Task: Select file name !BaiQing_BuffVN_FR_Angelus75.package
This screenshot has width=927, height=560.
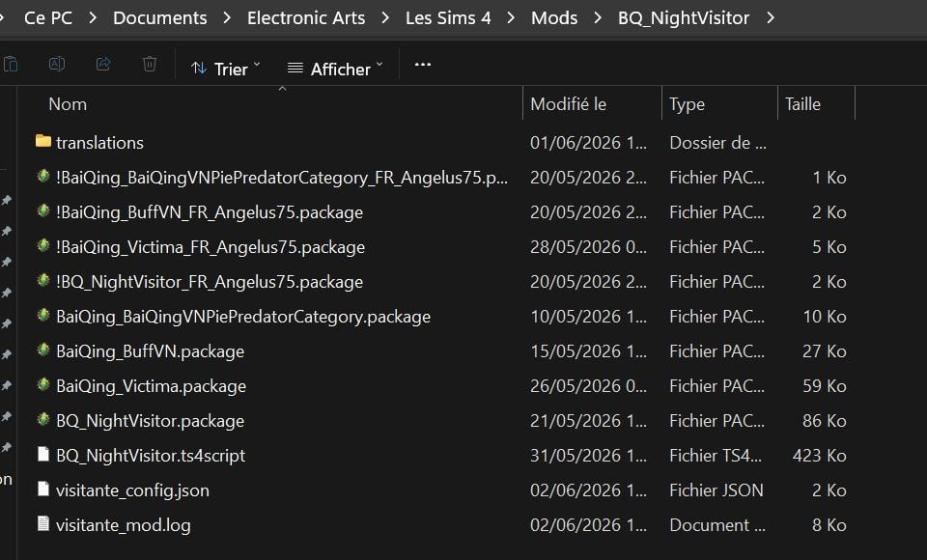Action: [210, 212]
